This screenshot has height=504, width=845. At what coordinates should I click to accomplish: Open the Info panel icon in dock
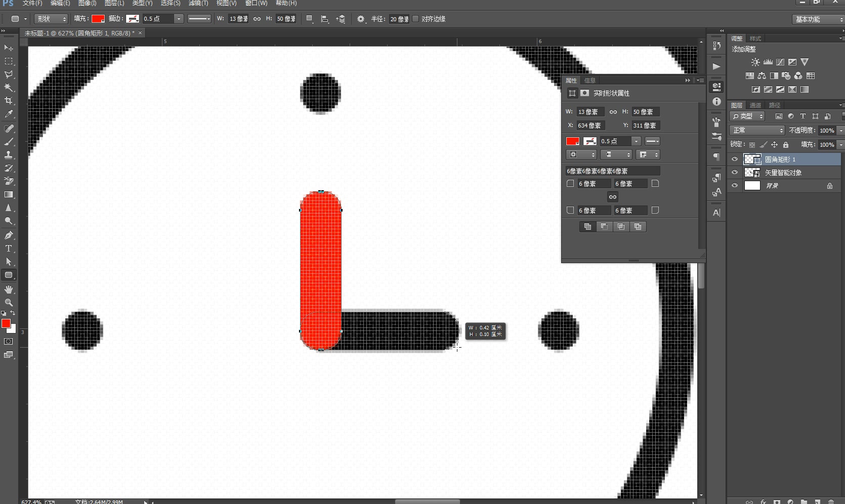click(x=716, y=102)
